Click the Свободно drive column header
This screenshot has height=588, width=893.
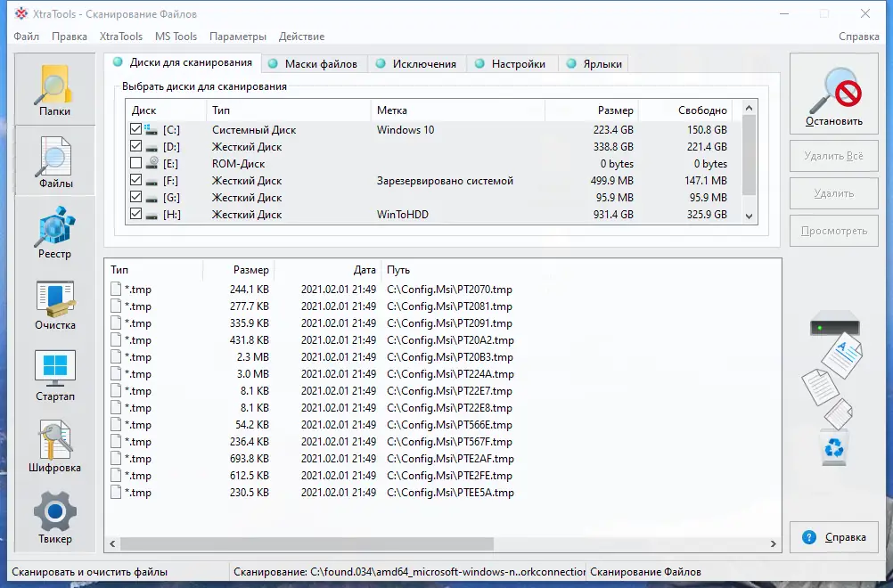point(685,110)
